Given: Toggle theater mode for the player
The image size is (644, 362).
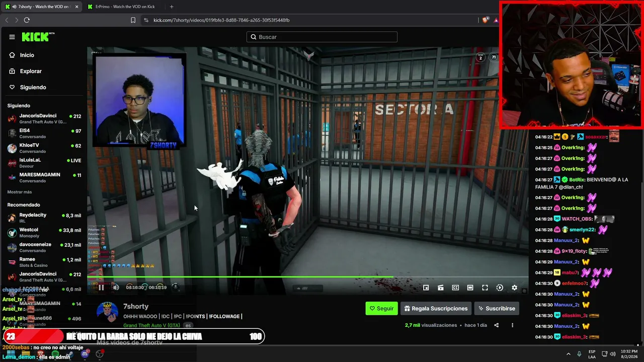Looking at the screenshot, I should coord(470,288).
